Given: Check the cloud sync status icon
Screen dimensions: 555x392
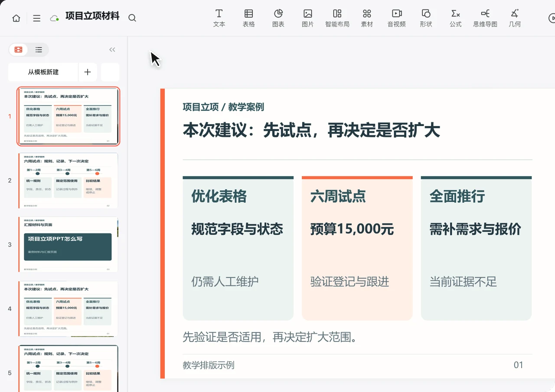Looking at the screenshot, I should pyautogui.click(x=54, y=18).
